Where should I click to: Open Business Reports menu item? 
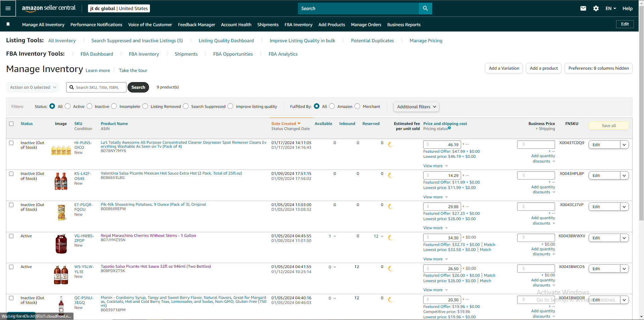404,24
